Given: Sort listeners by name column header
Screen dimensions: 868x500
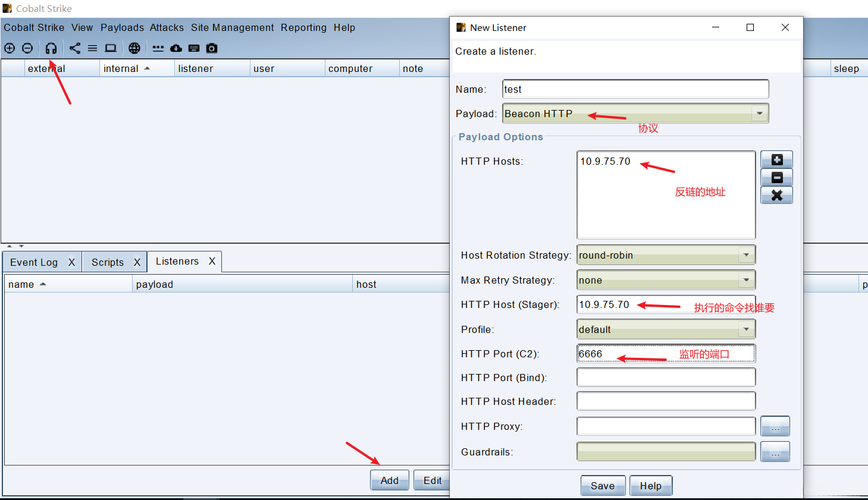Looking at the screenshot, I should pyautogui.click(x=68, y=284).
